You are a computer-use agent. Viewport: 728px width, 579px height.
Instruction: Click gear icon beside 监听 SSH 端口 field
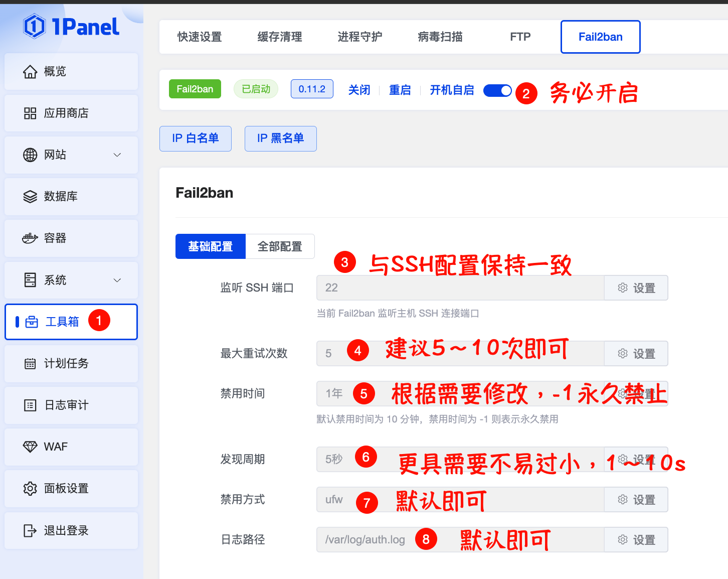click(x=623, y=288)
